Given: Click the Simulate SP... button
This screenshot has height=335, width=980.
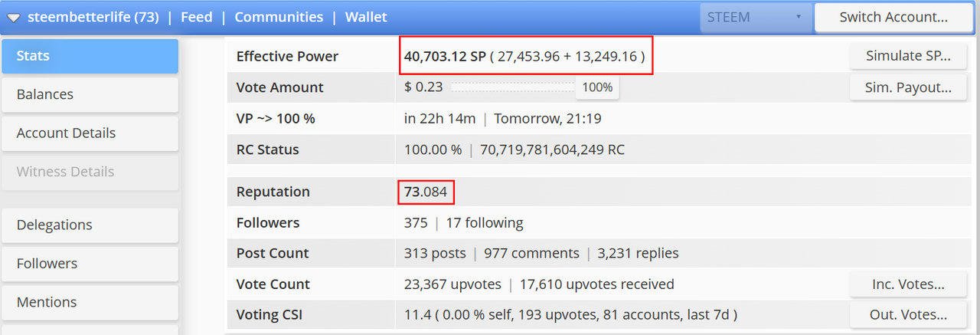Looking at the screenshot, I should [908, 56].
